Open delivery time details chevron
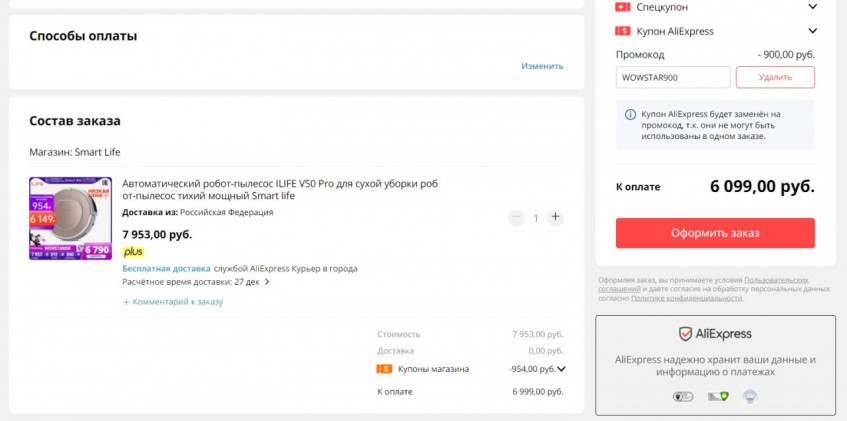Viewport: 847px width, 421px height. click(267, 282)
